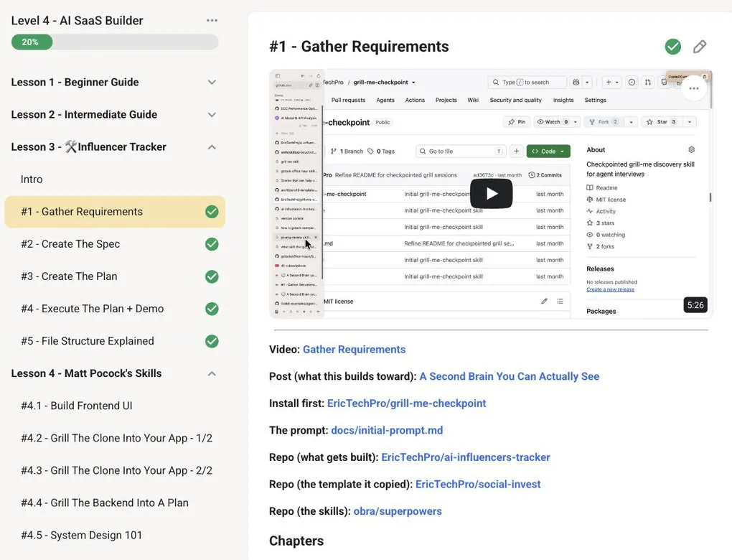The width and height of the screenshot is (732, 560).
Task: Toggle completion check for #3 Create The Plan
Action: 212,276
